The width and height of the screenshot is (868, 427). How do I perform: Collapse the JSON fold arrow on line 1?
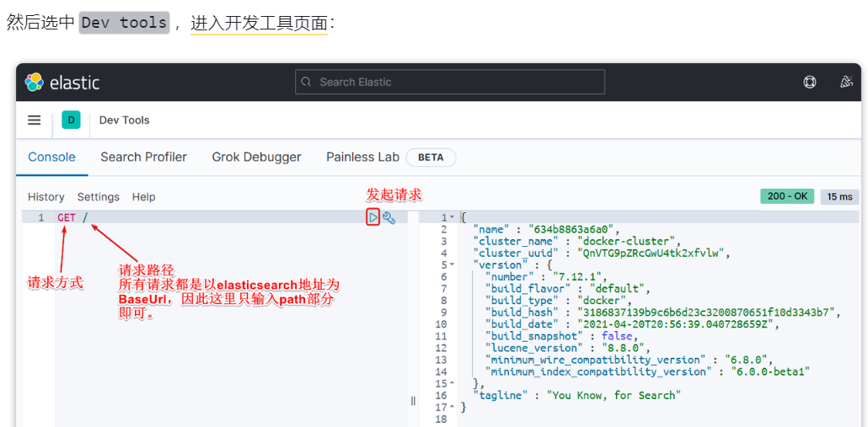tap(452, 217)
